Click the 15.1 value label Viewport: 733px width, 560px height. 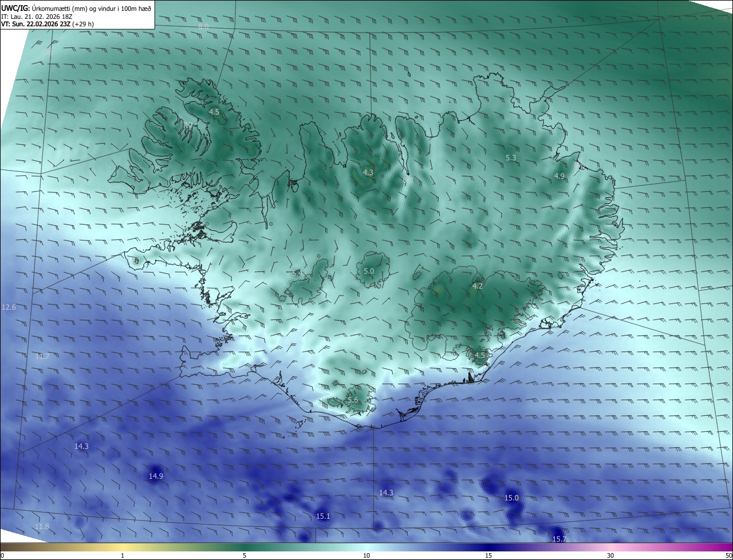click(323, 516)
